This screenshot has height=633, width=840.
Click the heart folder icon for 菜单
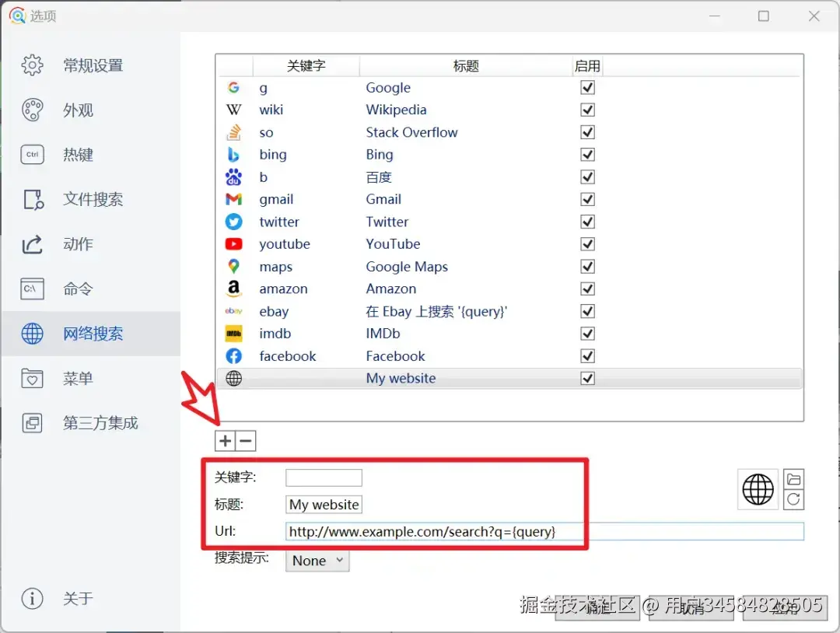coord(32,379)
